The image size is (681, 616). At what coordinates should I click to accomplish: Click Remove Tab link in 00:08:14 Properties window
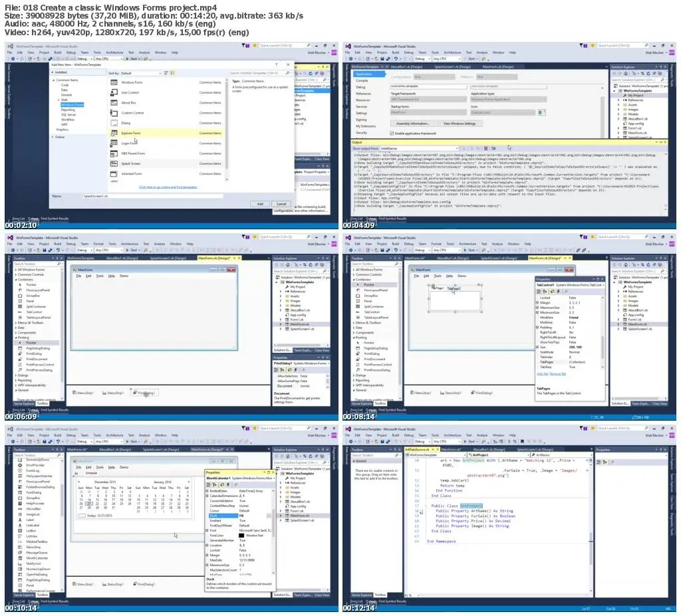point(558,373)
